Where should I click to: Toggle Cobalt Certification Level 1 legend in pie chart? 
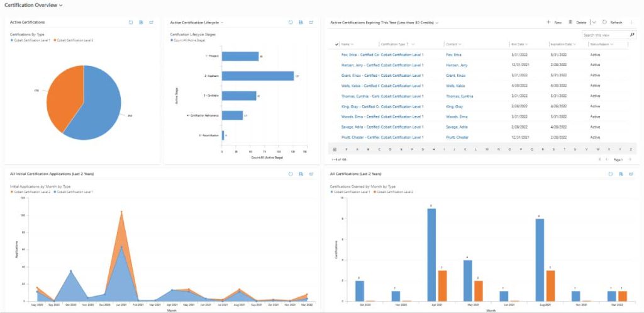tap(30, 40)
